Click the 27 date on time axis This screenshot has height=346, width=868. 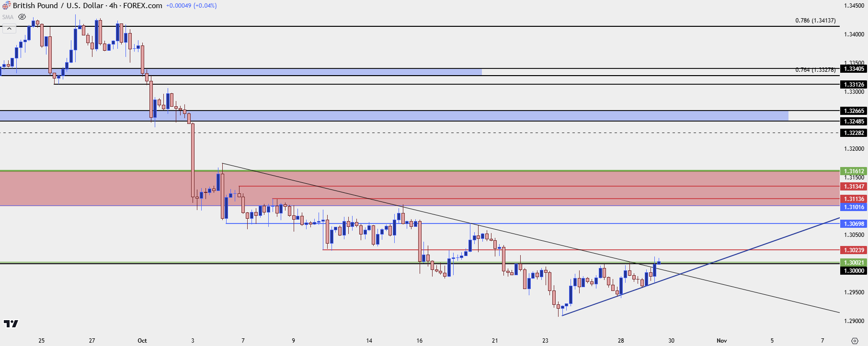tap(92, 341)
